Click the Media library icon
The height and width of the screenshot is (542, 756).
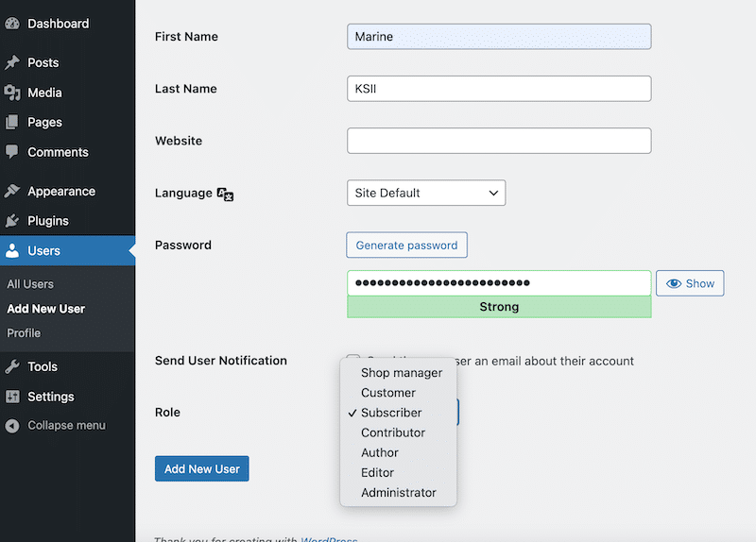click(12, 93)
